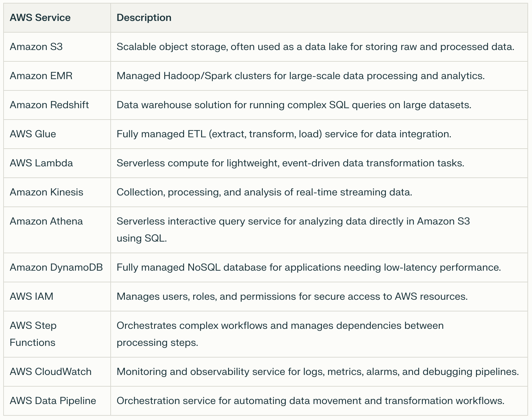
Task: Select the AWS Glue service name
Action: (x=33, y=134)
